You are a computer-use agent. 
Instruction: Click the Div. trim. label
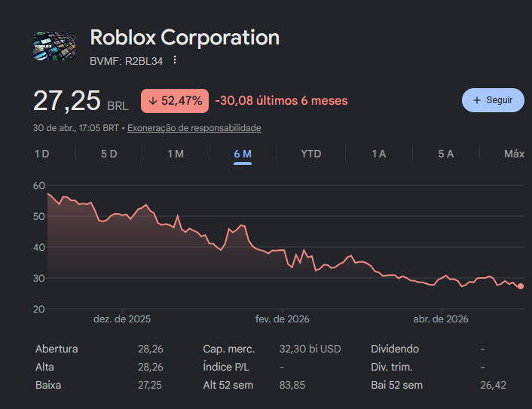[392, 367]
